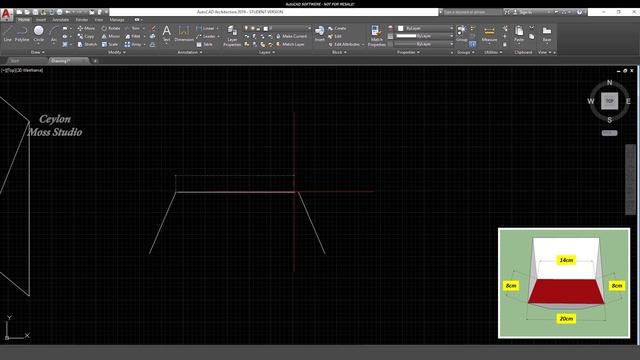Screen dimensions: 640x360
Task: Click the Print icon in quick access toolbar
Action: tap(59, 12)
